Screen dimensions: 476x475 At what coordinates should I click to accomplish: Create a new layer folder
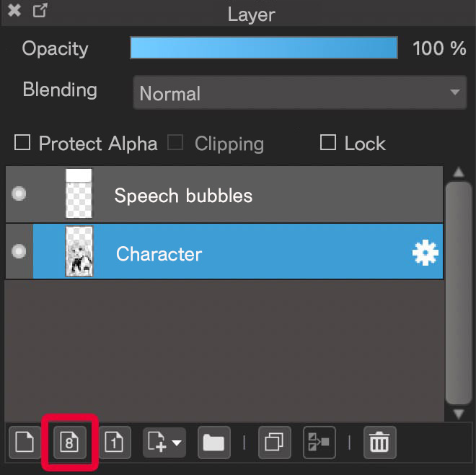(214, 443)
